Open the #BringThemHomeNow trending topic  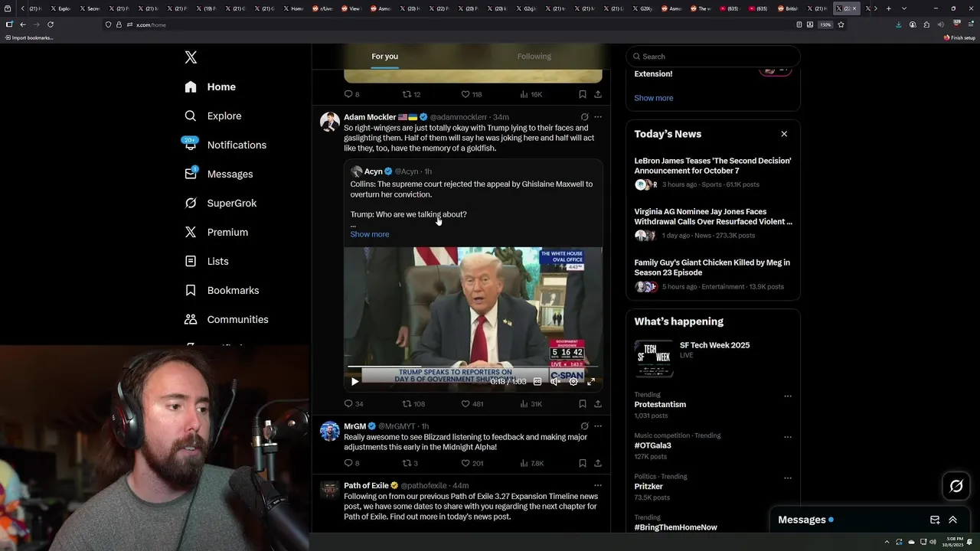[675, 527]
